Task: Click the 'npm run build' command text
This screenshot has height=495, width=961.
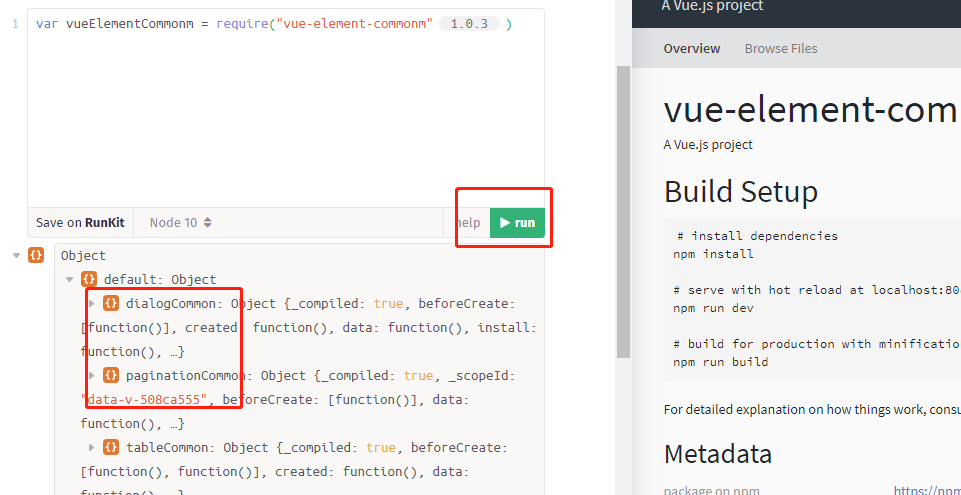Action: tap(720, 361)
